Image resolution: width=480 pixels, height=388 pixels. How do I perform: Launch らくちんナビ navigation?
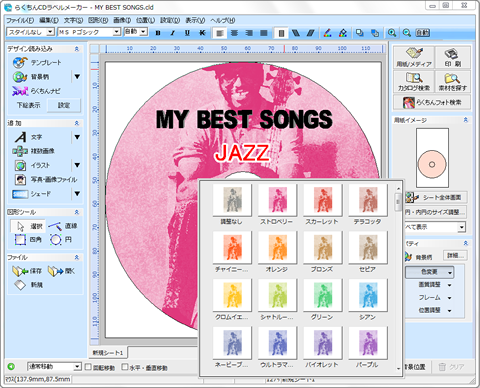tap(36, 91)
